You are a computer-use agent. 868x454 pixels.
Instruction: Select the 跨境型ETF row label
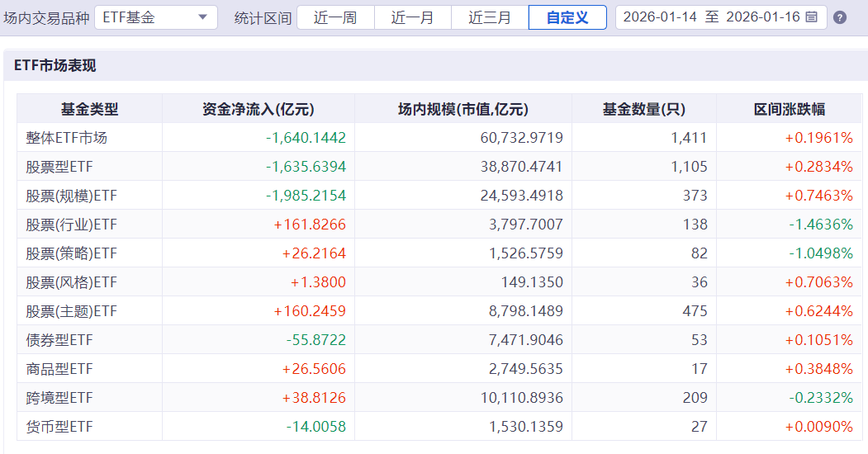click(x=59, y=398)
